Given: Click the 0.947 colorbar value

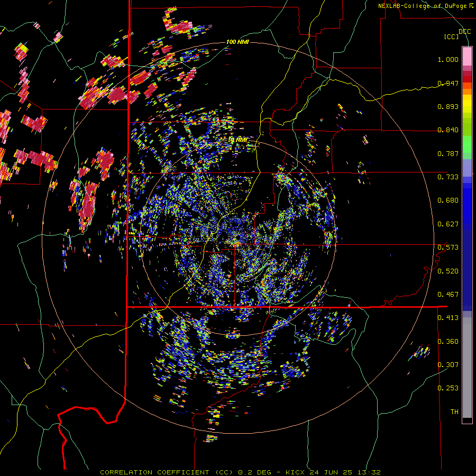Looking at the screenshot, I should [448, 83].
